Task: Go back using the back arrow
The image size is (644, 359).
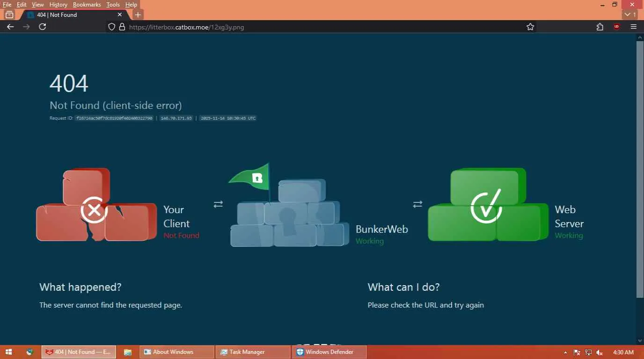Action: 10,27
